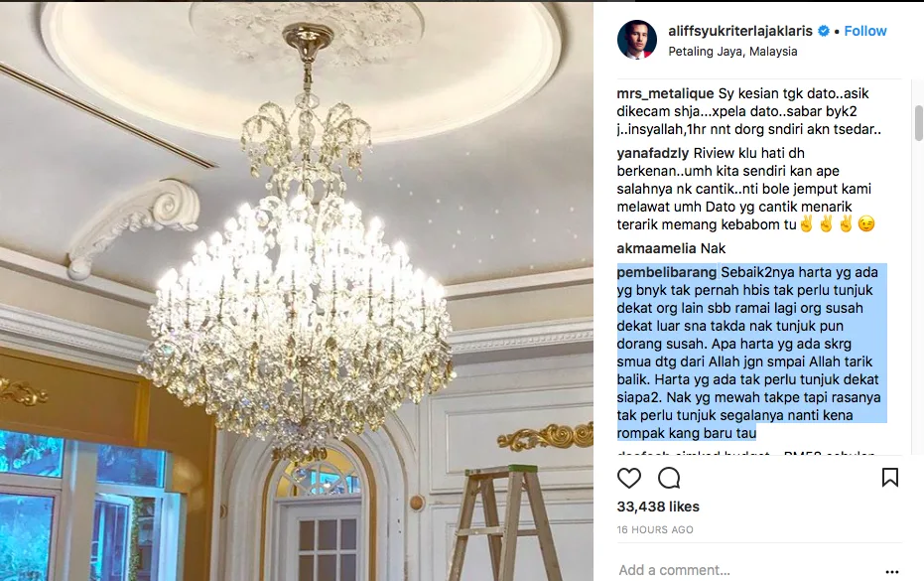Follow aliffsyukriterlajaklaris account

[865, 31]
